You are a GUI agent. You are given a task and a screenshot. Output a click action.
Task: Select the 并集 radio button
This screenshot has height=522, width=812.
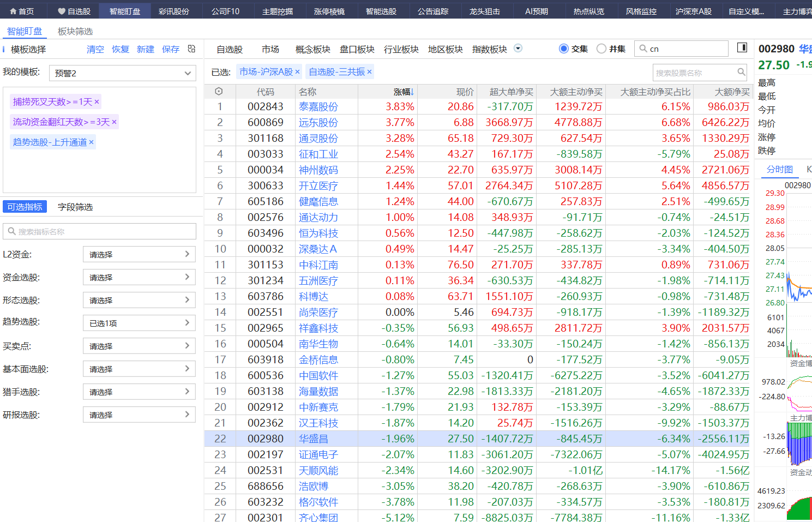602,49
